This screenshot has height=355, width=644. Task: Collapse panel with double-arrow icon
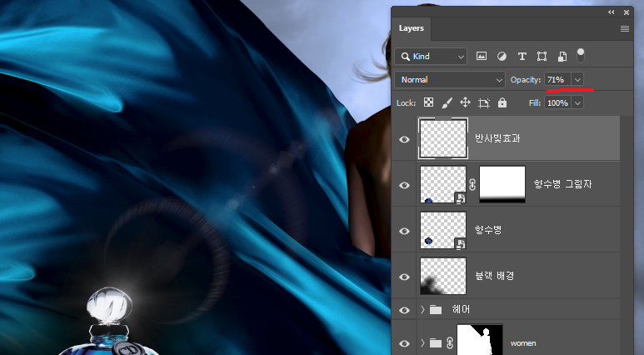[612, 12]
